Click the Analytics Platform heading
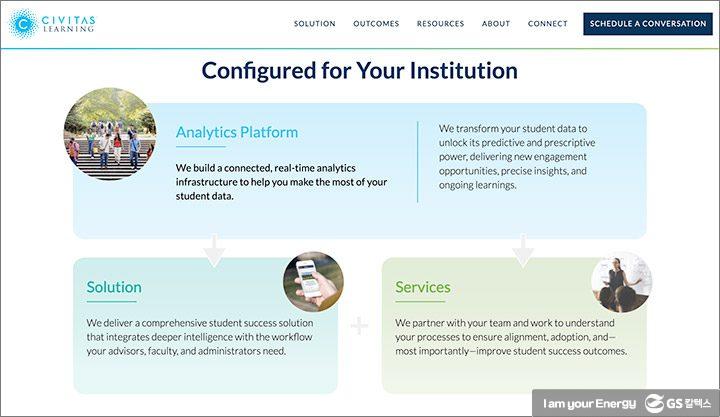720x417 pixels. (x=237, y=132)
